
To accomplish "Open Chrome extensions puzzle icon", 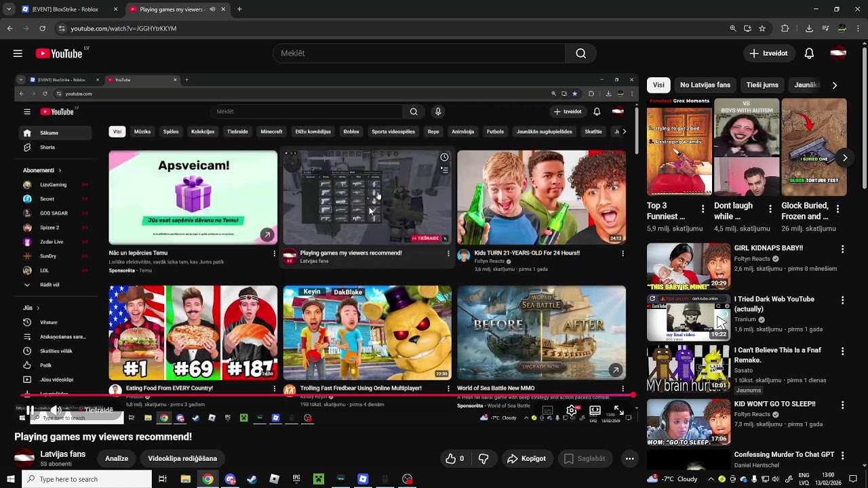I will (785, 28).
